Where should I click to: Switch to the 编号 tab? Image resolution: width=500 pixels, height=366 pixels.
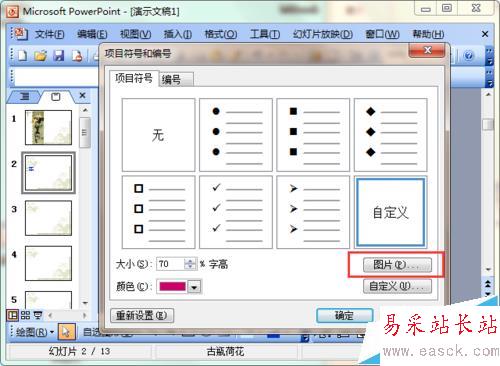(x=176, y=80)
